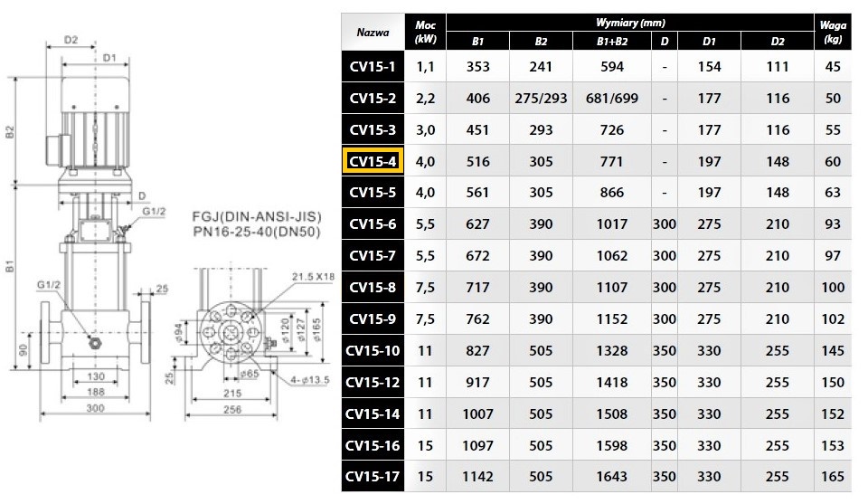Select the 3,0 power value

[x=425, y=129]
